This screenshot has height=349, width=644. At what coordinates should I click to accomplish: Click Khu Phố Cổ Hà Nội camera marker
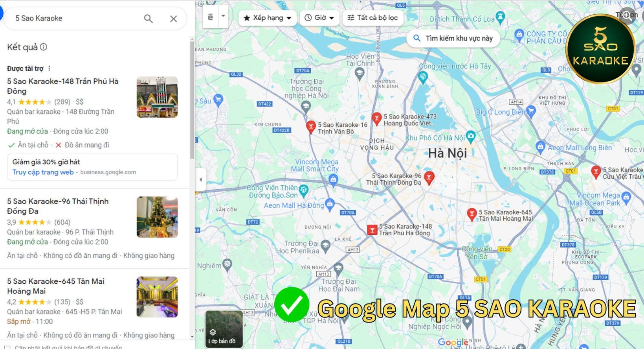pos(470,137)
